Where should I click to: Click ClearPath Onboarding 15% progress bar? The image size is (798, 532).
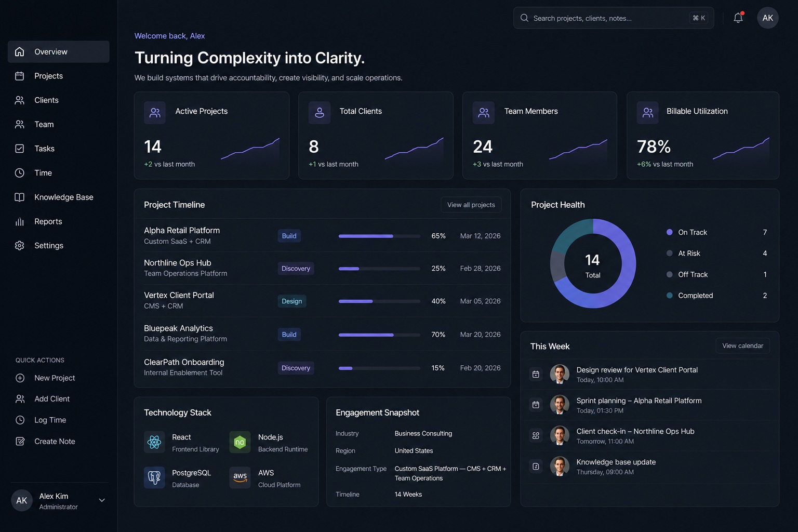(x=379, y=368)
